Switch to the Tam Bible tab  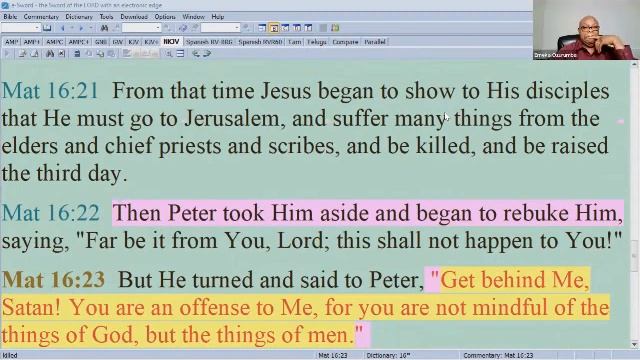[x=294, y=42]
